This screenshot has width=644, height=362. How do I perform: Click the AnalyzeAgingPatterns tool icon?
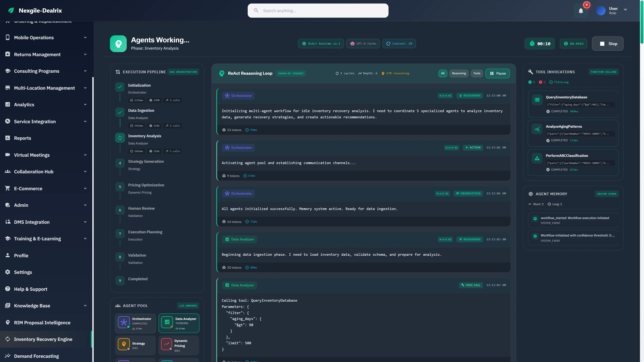(x=537, y=129)
